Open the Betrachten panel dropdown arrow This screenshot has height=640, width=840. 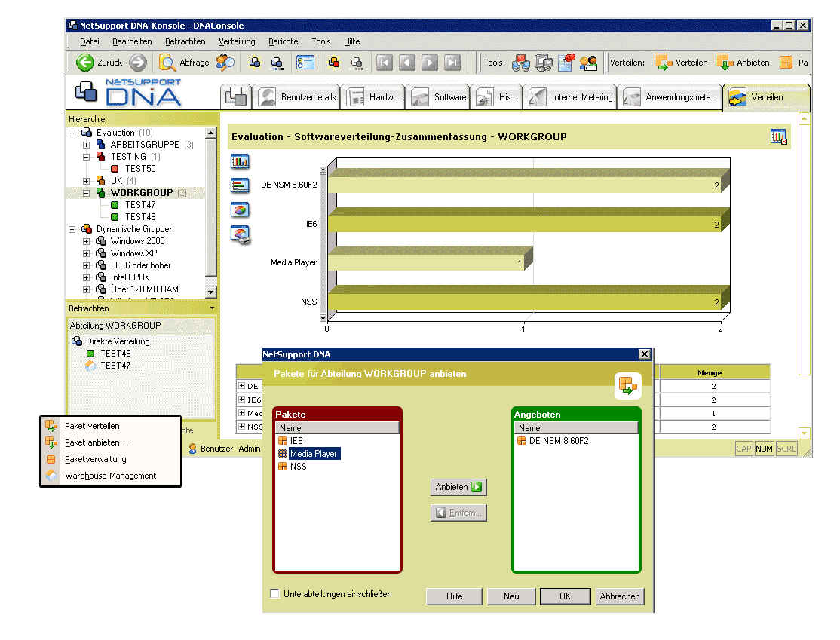pos(212,308)
